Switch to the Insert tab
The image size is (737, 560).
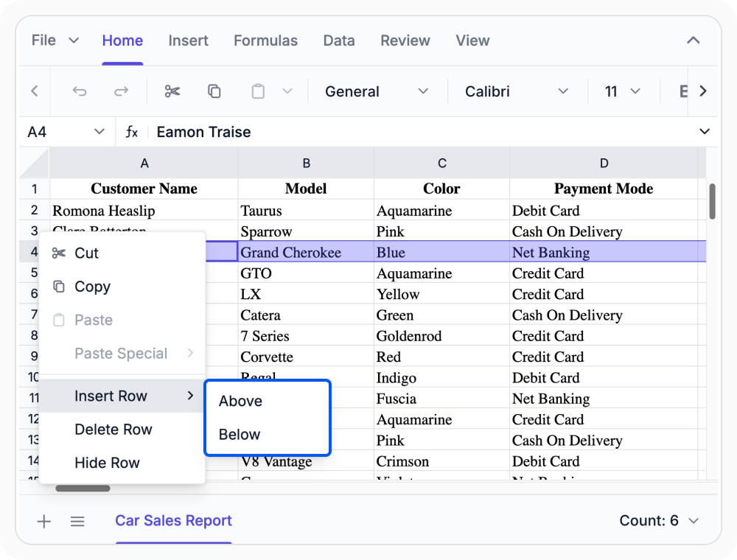point(188,41)
